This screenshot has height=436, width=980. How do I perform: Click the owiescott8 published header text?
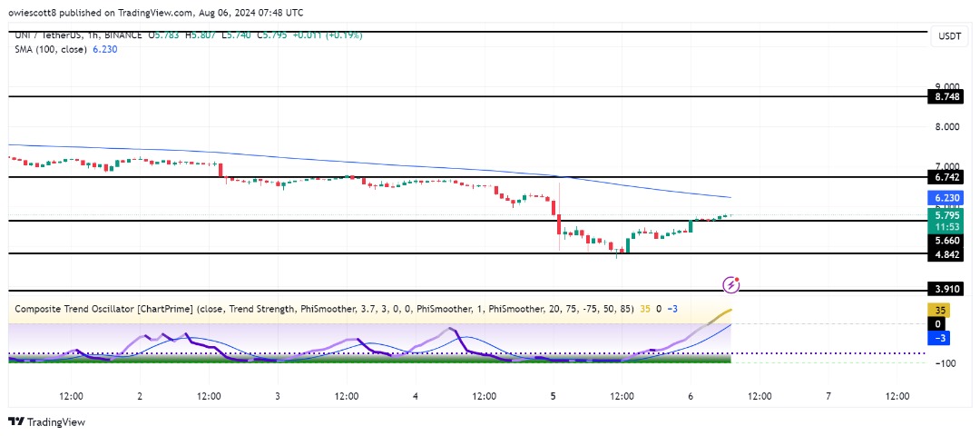tap(155, 11)
